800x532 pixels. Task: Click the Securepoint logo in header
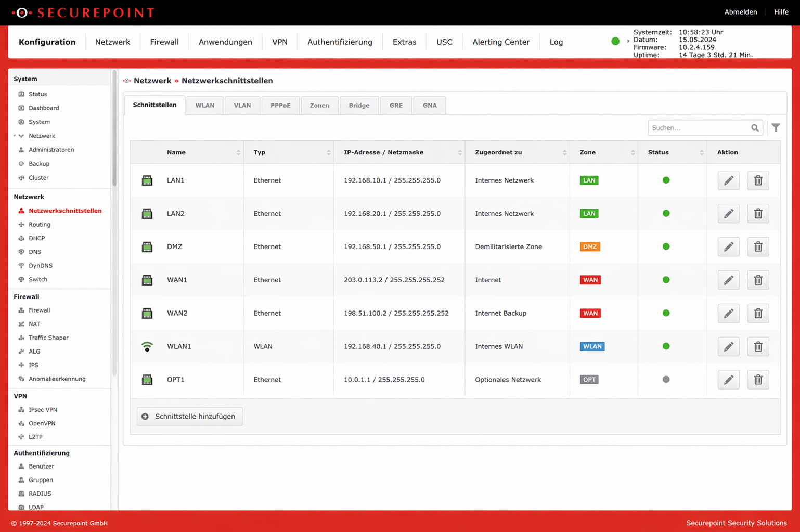[x=83, y=12]
